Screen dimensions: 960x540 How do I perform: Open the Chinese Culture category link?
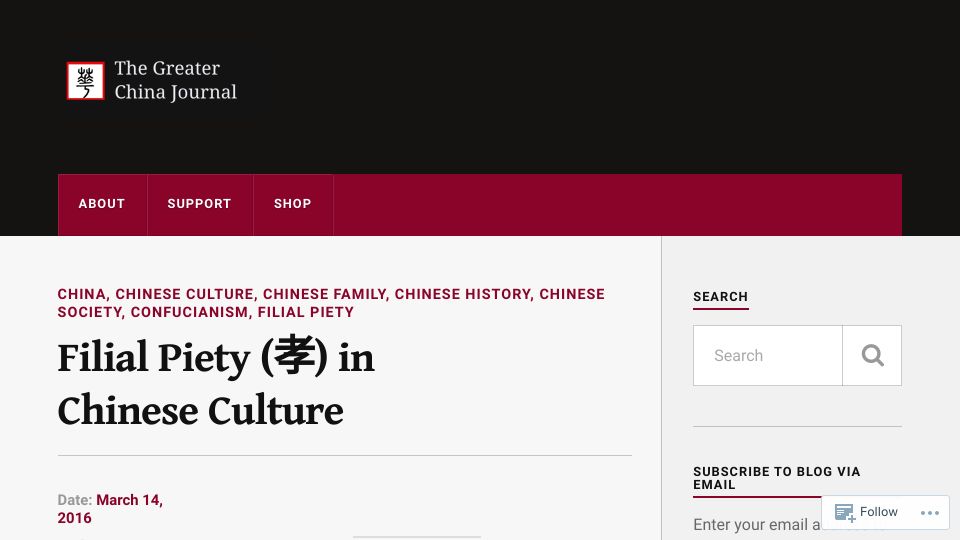184,294
